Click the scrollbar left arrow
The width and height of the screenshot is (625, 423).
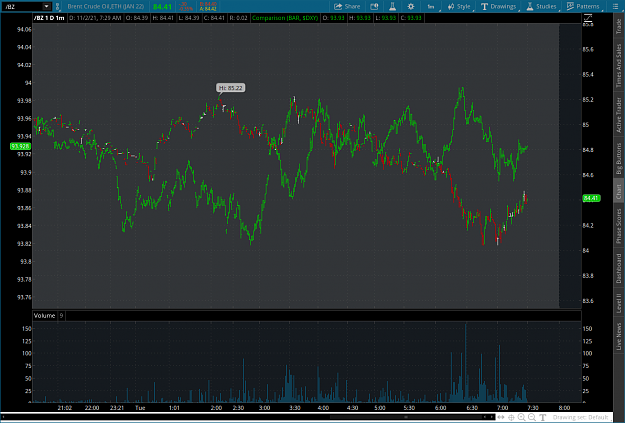pos(485,417)
